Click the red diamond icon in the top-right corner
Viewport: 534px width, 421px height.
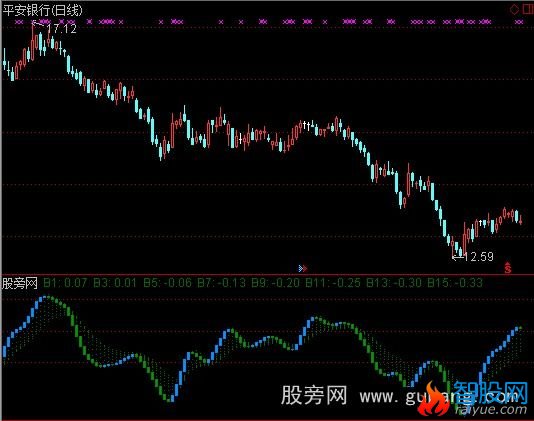click(515, 10)
